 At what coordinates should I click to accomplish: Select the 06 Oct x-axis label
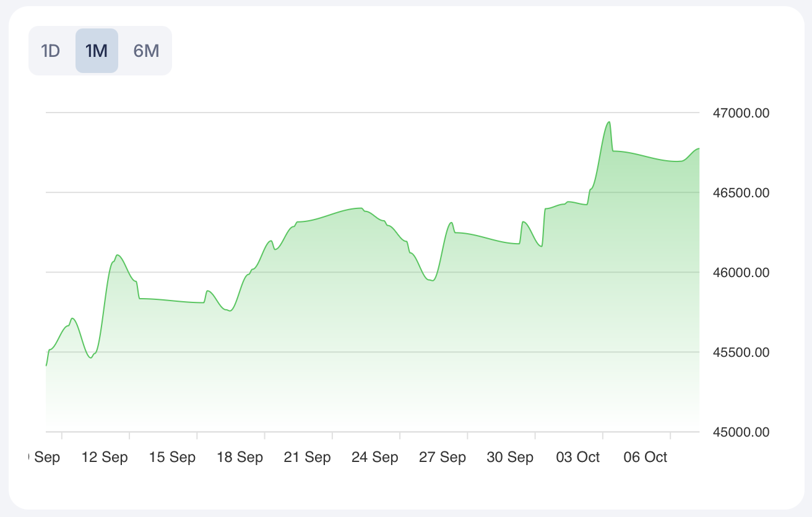click(646, 458)
